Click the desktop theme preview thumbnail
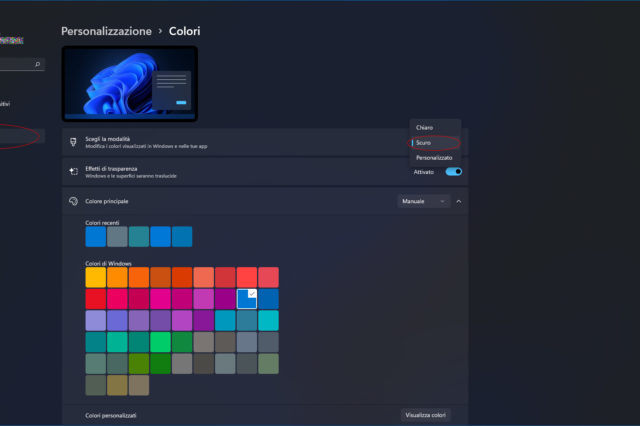 point(130,84)
